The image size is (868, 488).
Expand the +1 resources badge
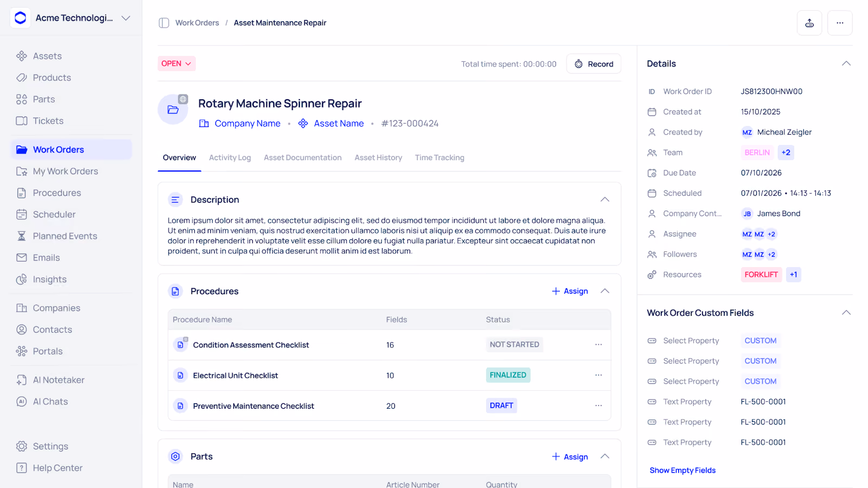(x=793, y=275)
